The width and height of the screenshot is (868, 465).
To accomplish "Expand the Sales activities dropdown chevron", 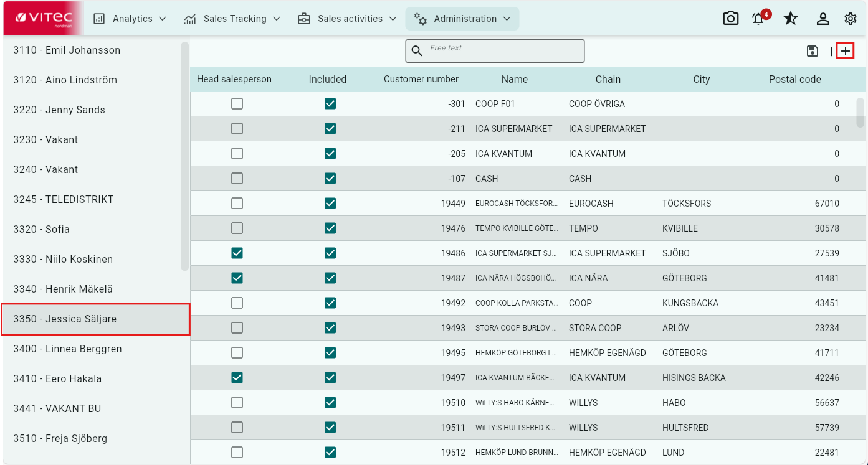I will point(393,19).
